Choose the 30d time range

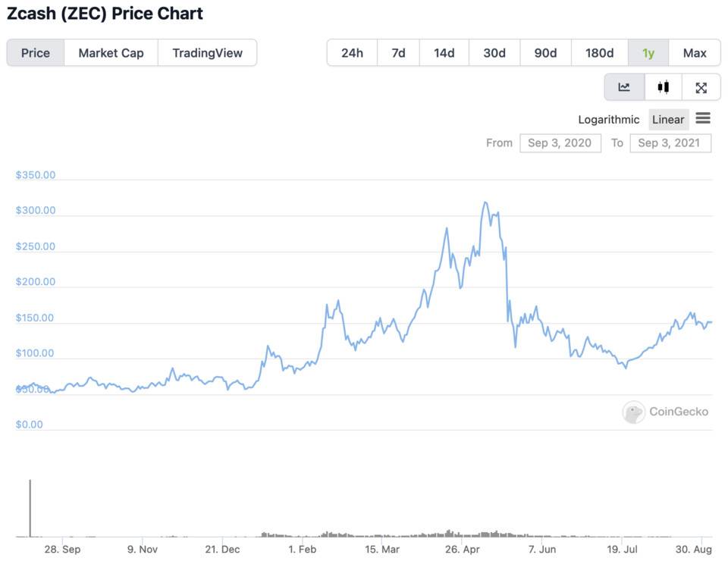(x=494, y=53)
